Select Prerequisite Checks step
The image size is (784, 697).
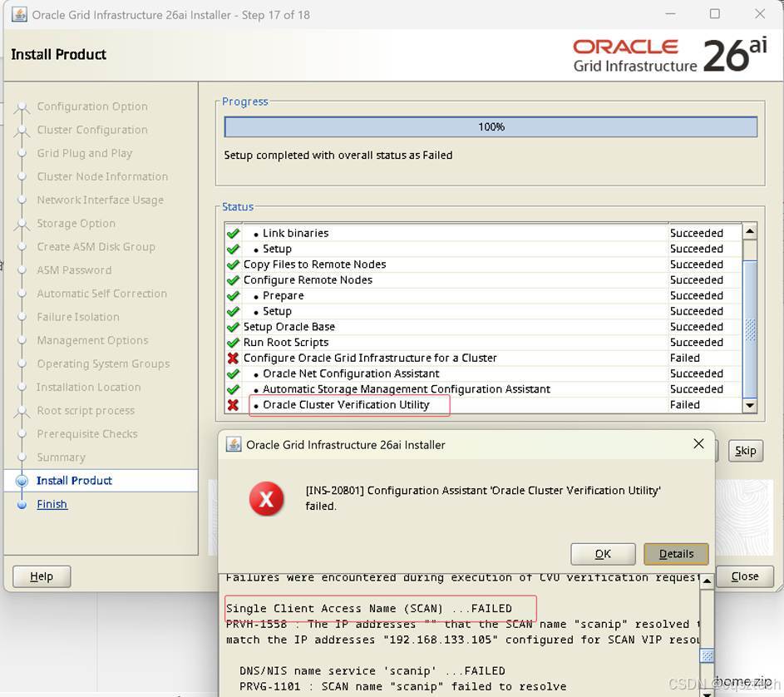tap(87, 434)
